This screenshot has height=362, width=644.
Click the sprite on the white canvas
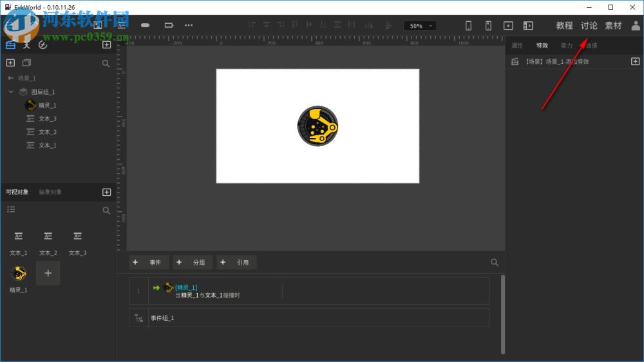click(317, 126)
